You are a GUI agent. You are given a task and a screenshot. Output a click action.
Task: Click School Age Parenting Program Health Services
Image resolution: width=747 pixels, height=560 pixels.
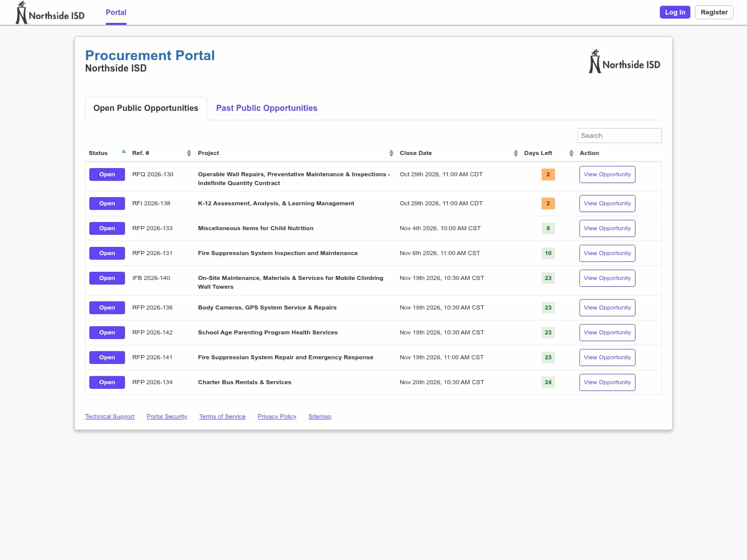click(x=268, y=332)
